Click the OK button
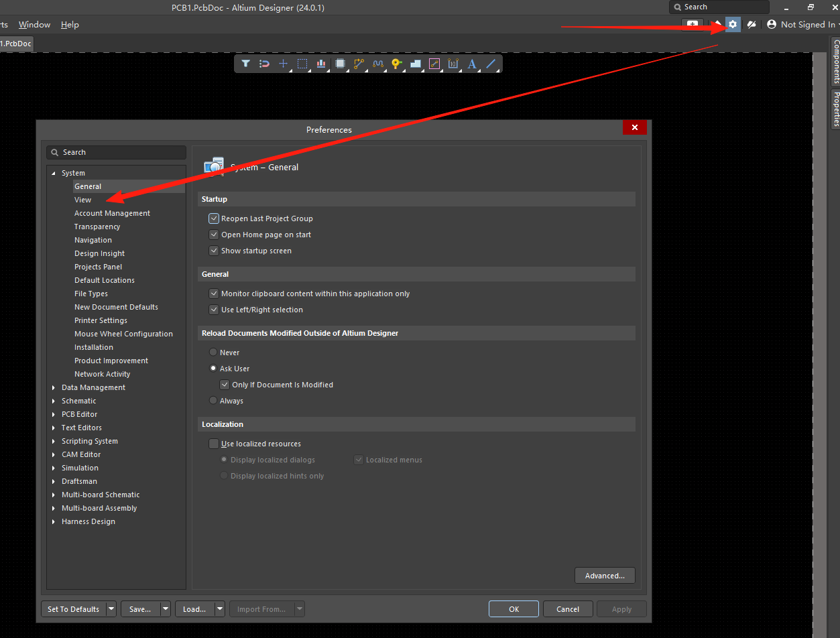 pos(514,609)
